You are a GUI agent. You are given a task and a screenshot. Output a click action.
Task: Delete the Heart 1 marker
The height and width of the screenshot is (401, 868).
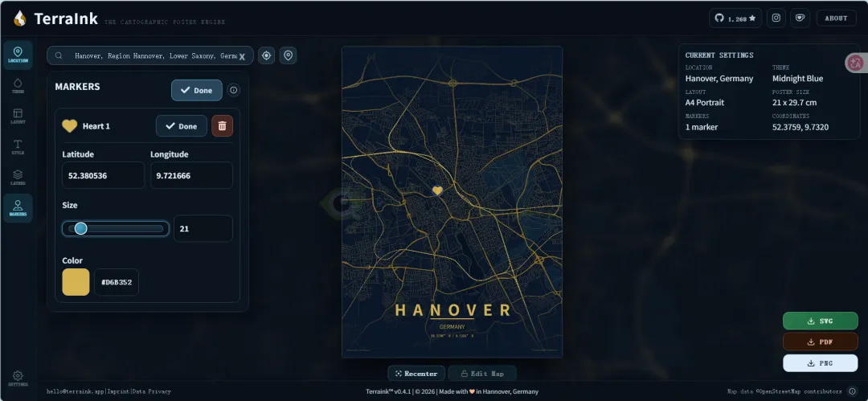pos(222,125)
